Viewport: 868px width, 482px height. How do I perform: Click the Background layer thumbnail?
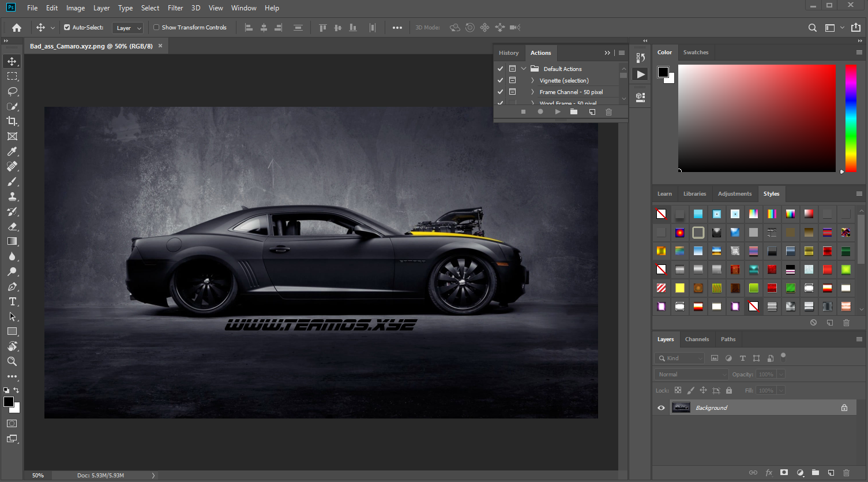pyautogui.click(x=681, y=408)
